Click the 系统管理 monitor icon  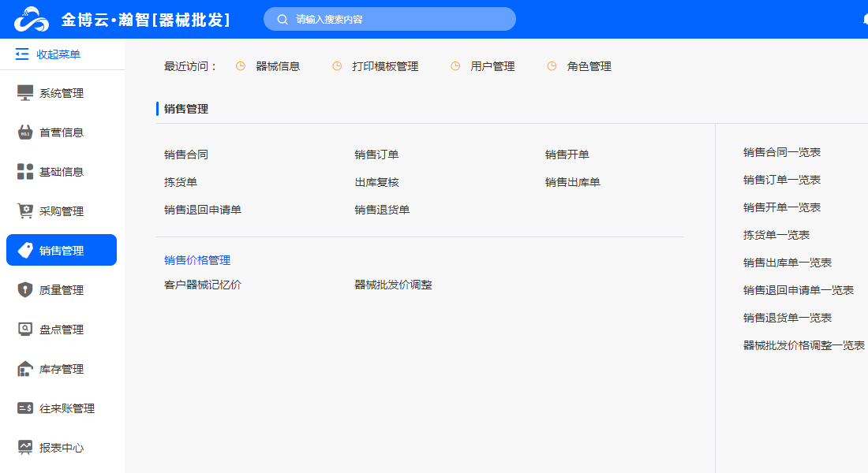click(x=25, y=93)
